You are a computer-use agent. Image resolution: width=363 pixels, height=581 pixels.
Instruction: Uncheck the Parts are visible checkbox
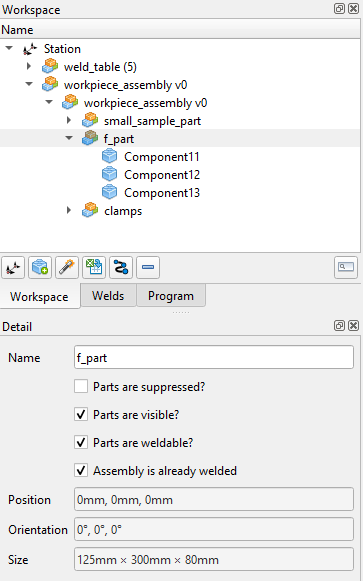(81, 414)
